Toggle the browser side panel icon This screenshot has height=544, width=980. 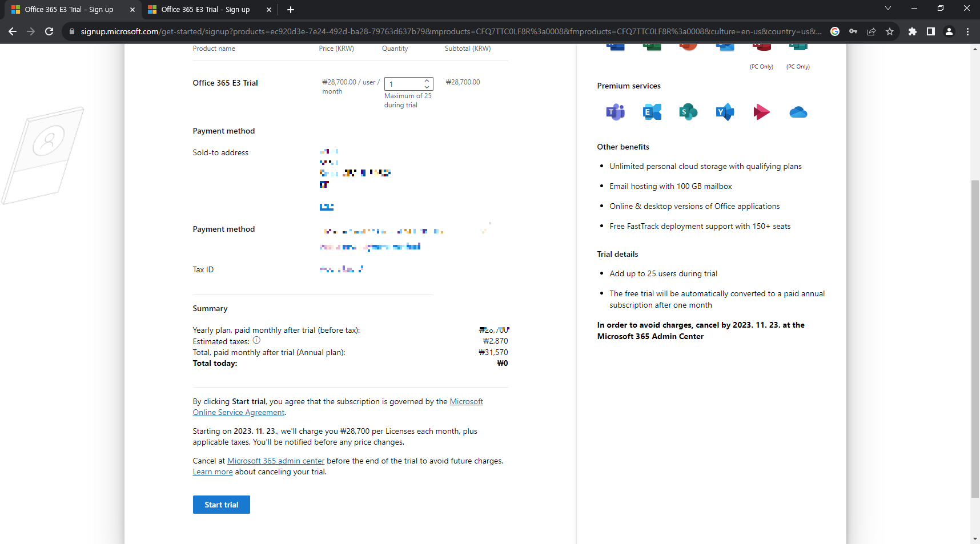point(931,31)
